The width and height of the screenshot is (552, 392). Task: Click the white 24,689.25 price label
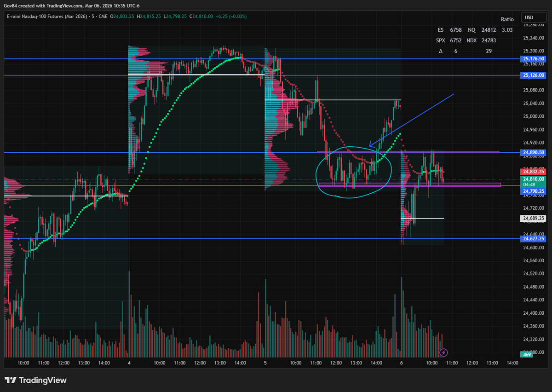pyautogui.click(x=534, y=218)
